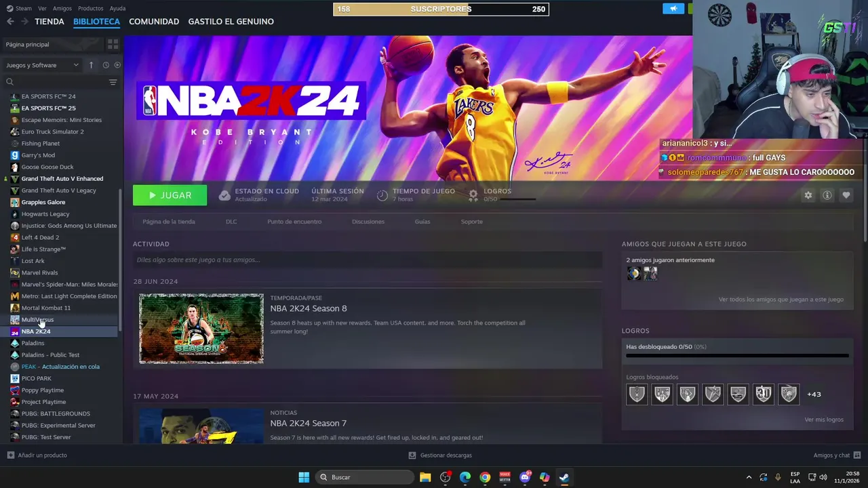The height and width of the screenshot is (488, 868).
Task: Open Google Chrome from taskbar
Action: tap(485, 477)
